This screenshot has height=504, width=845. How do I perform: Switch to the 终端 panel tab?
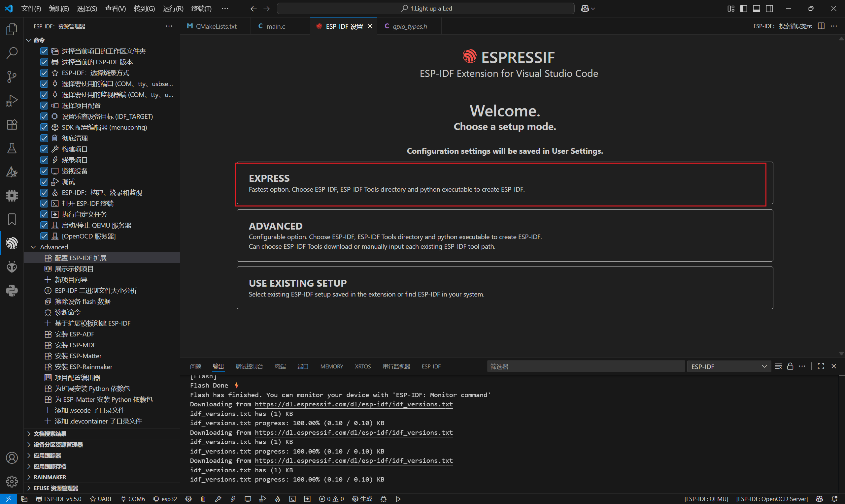coord(280,366)
